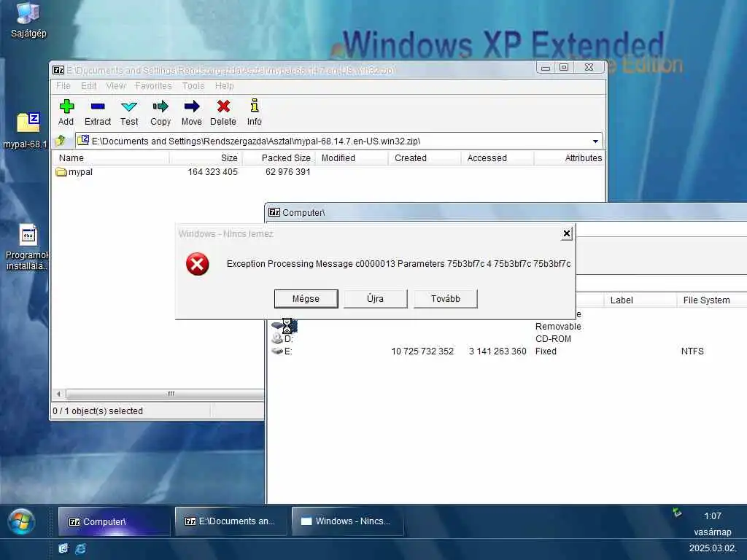This screenshot has height=560, width=747.
Task: Click the Újra button in error dialog
Action: coord(376,298)
